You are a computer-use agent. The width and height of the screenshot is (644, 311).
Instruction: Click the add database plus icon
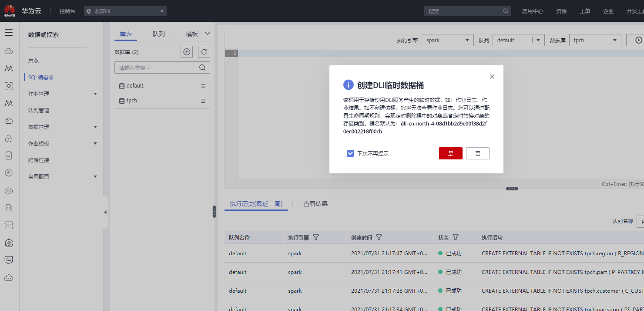click(187, 52)
